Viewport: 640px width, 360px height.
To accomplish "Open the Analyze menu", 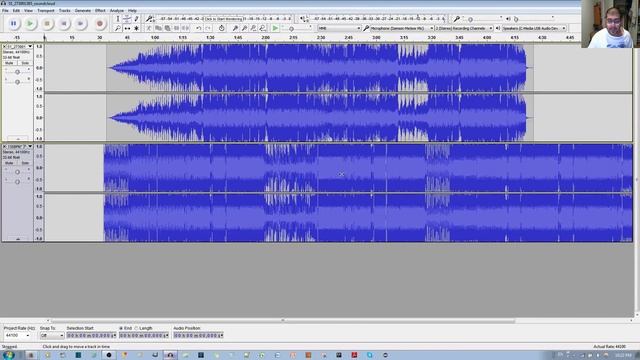I will tap(117, 10).
